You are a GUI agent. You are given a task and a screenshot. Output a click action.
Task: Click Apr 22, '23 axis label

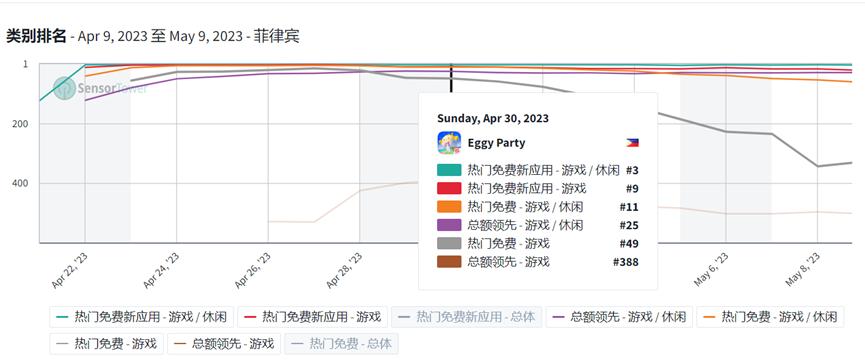pyautogui.click(x=70, y=271)
